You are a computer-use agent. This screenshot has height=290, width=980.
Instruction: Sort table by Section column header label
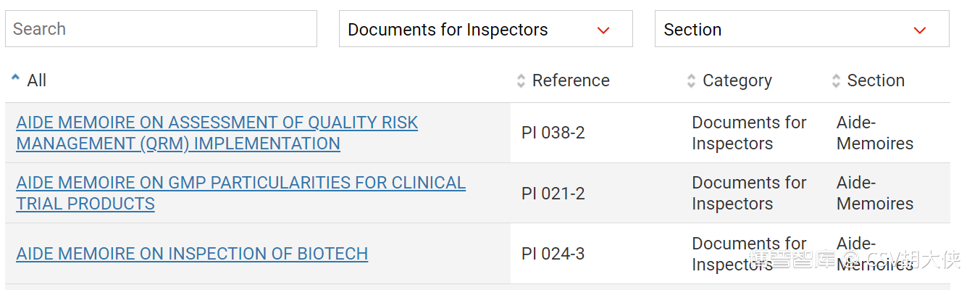pyautogui.click(x=876, y=80)
